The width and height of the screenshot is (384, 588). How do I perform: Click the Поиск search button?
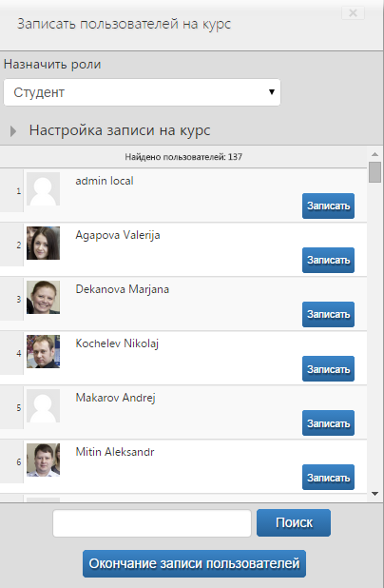click(294, 522)
